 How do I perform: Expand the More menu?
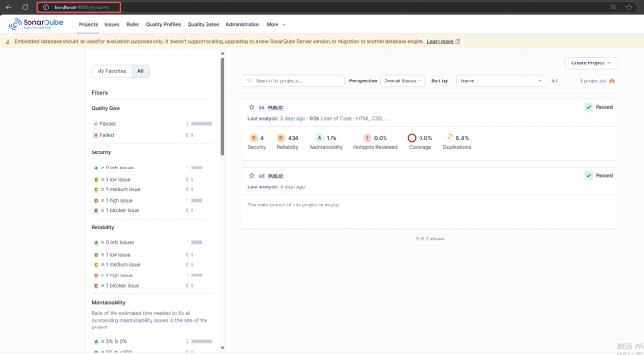click(276, 25)
